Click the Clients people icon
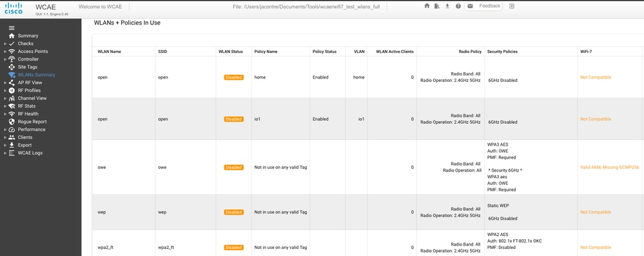 pos(12,137)
